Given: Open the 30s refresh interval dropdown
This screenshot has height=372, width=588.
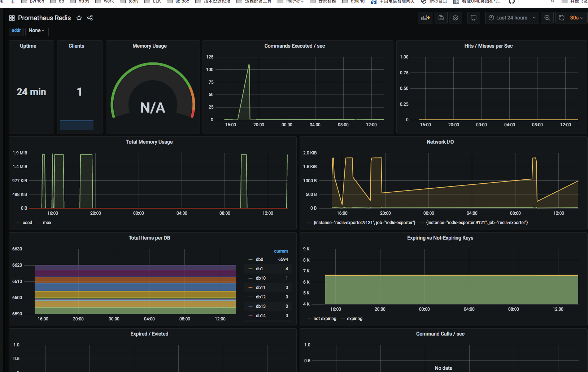Looking at the screenshot, I should (x=577, y=18).
